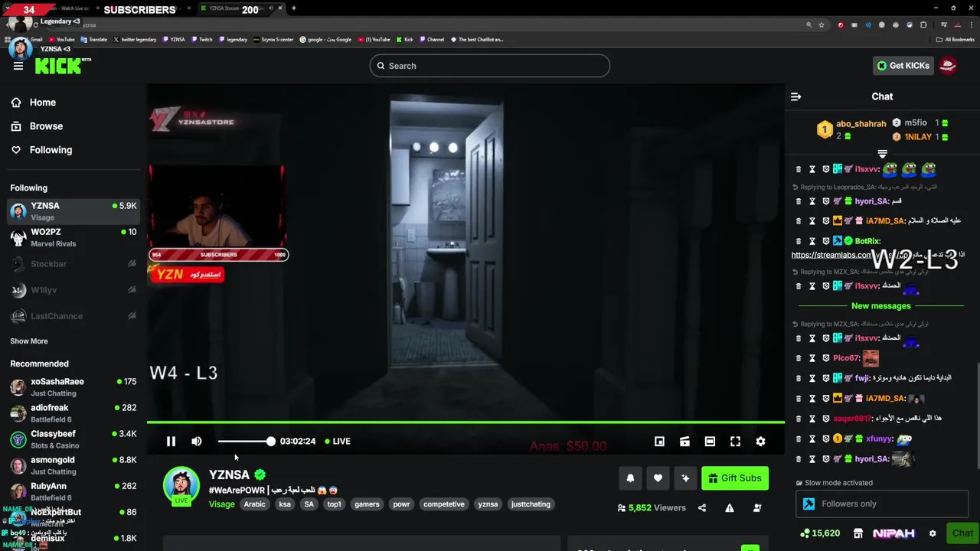Adjust the player volume slider
Screen dimensions: 980x551
[x=245, y=442]
